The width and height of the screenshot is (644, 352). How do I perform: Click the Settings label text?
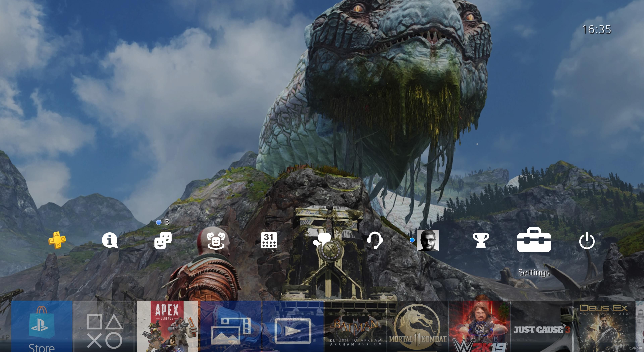point(534,272)
